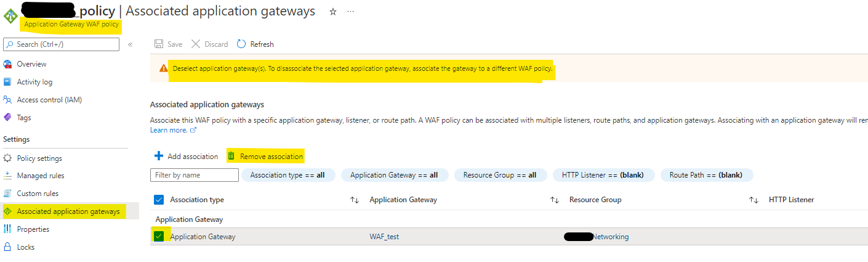Open Resource Group == all filter
Screen dimensions: 868x262
point(500,175)
